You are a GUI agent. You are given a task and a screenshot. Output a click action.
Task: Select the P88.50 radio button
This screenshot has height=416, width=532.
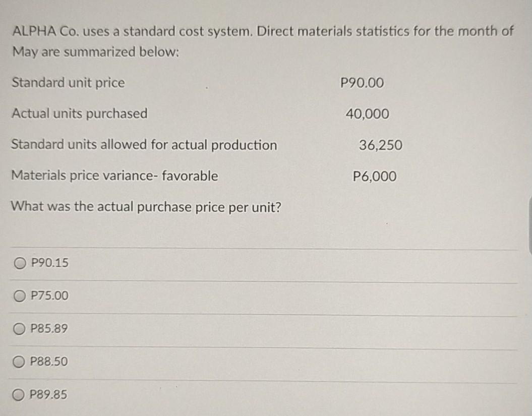(x=19, y=362)
